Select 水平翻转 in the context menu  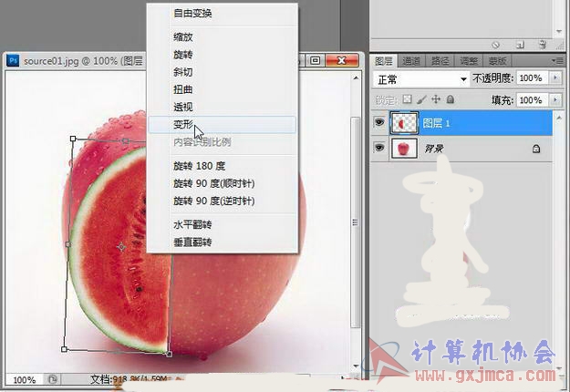click(x=192, y=224)
